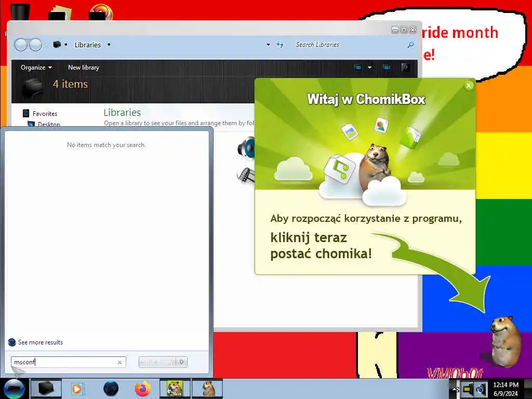Open the taskbar clock showing 12:14 PM

[x=506, y=389]
